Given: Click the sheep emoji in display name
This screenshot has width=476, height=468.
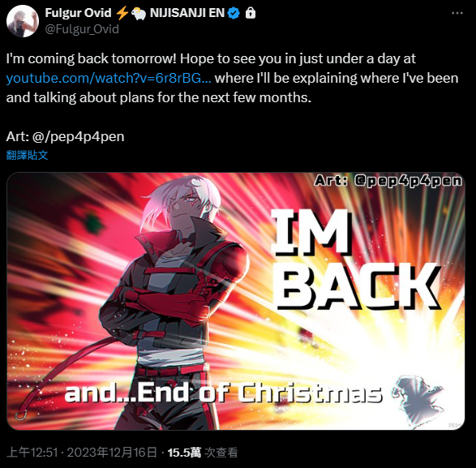Looking at the screenshot, I should pyautogui.click(x=139, y=13).
